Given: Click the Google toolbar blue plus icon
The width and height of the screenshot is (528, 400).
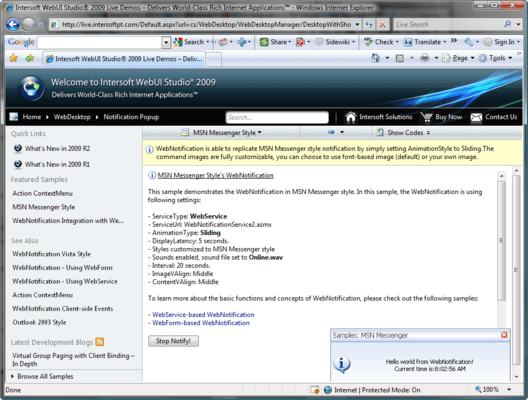Looking at the screenshot, I should (241, 42).
